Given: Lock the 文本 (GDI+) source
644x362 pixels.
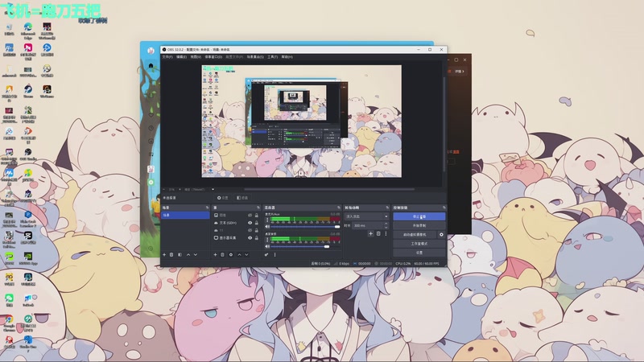Looking at the screenshot, I should click(257, 223).
